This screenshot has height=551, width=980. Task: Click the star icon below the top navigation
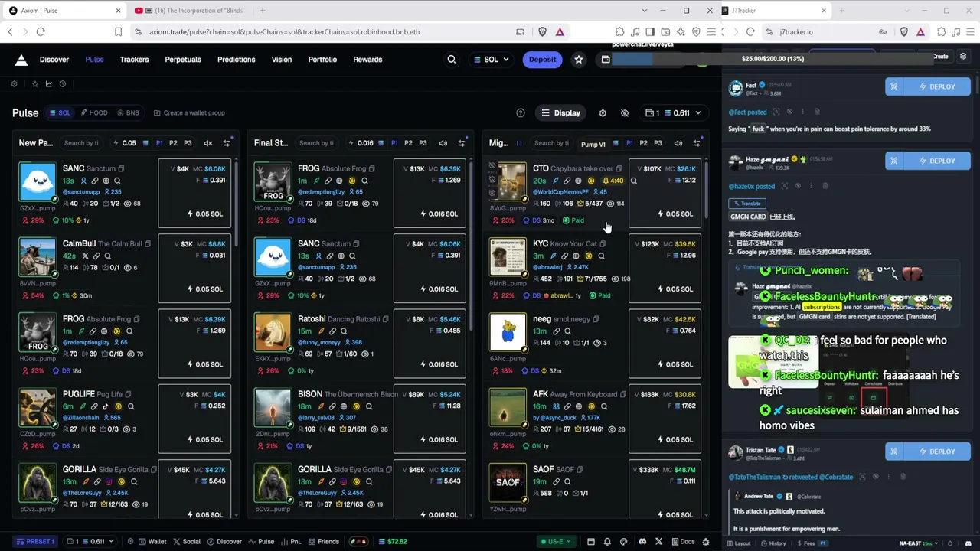(34, 84)
